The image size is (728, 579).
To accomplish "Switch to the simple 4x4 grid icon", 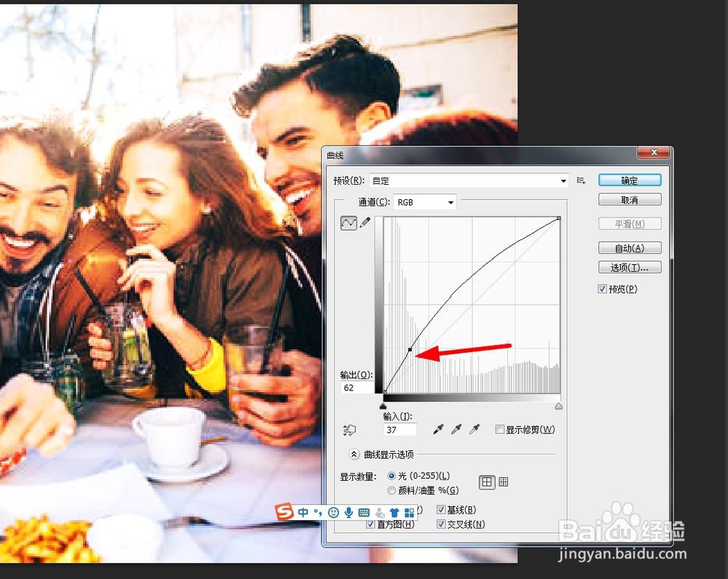I will (488, 482).
